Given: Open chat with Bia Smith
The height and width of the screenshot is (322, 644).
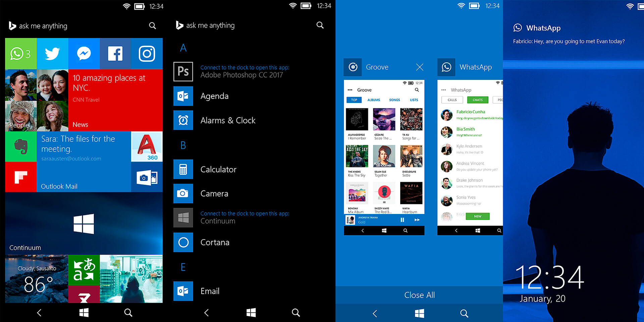Looking at the screenshot, I should (471, 132).
